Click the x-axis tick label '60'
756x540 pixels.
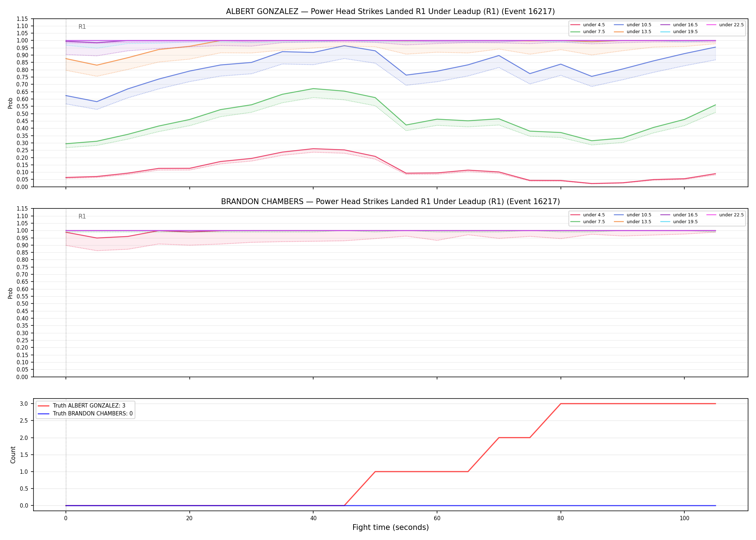(437, 518)
